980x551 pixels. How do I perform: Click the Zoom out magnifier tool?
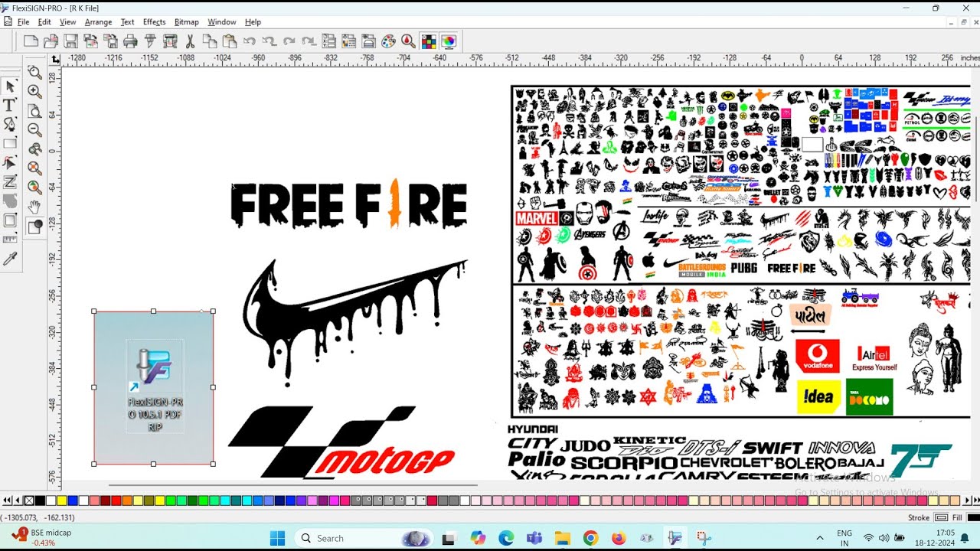(34, 129)
